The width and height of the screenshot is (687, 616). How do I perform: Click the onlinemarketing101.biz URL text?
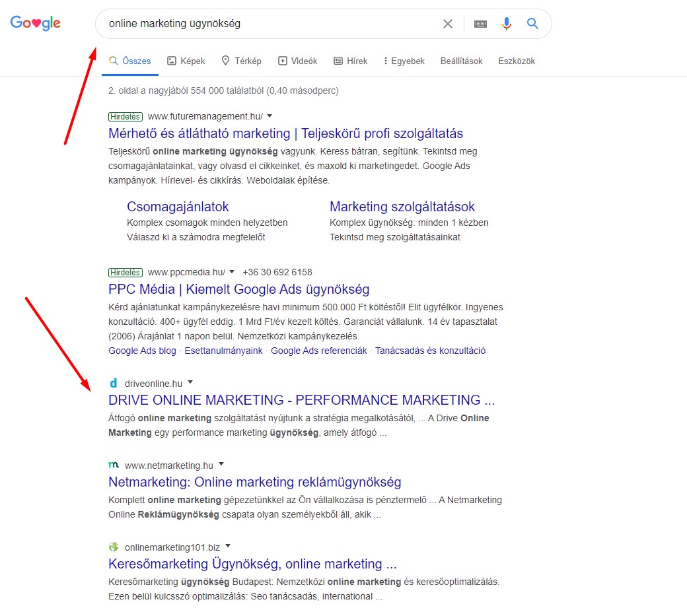(x=172, y=547)
